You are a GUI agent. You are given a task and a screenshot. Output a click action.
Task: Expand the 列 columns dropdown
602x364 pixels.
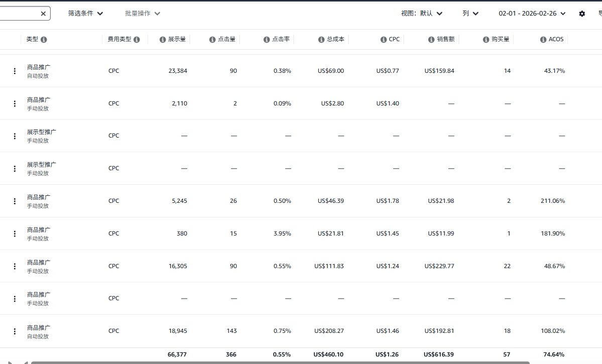click(x=470, y=14)
